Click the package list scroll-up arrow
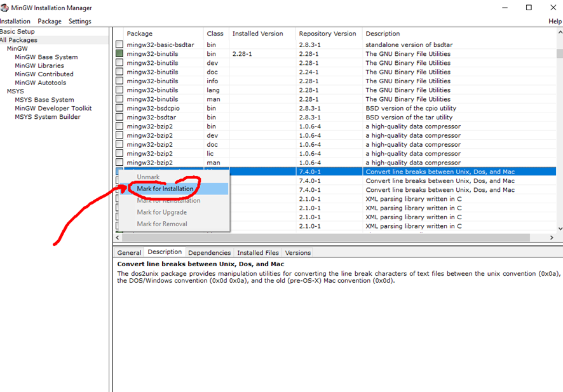This screenshot has height=392, width=563. [x=559, y=33]
